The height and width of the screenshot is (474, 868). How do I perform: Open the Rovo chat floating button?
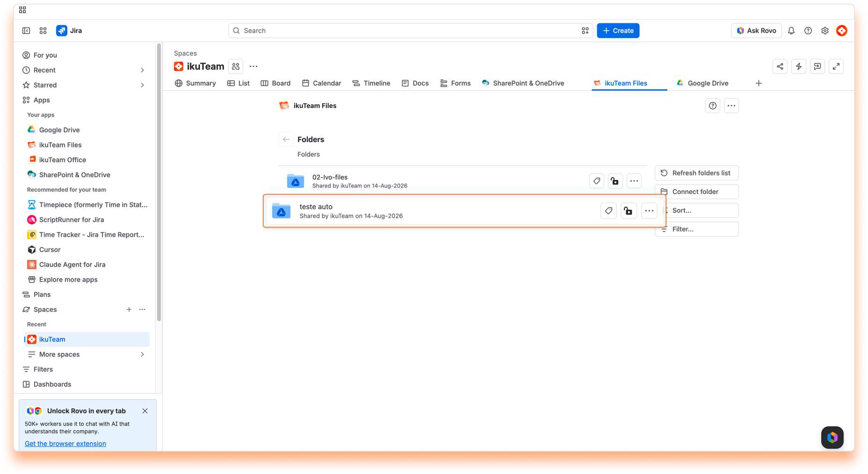tap(832, 437)
